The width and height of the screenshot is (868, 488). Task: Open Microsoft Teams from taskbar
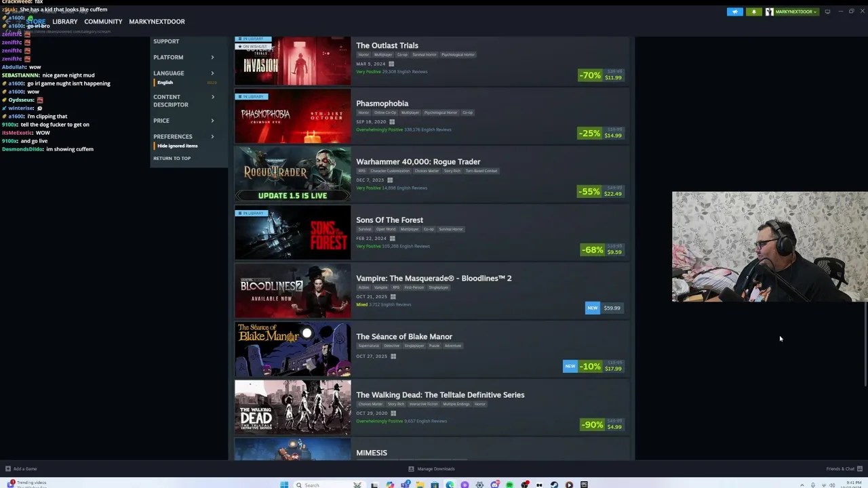[x=405, y=485]
